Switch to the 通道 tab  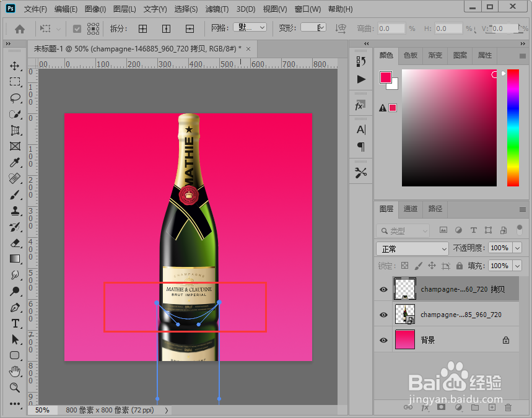click(410, 209)
